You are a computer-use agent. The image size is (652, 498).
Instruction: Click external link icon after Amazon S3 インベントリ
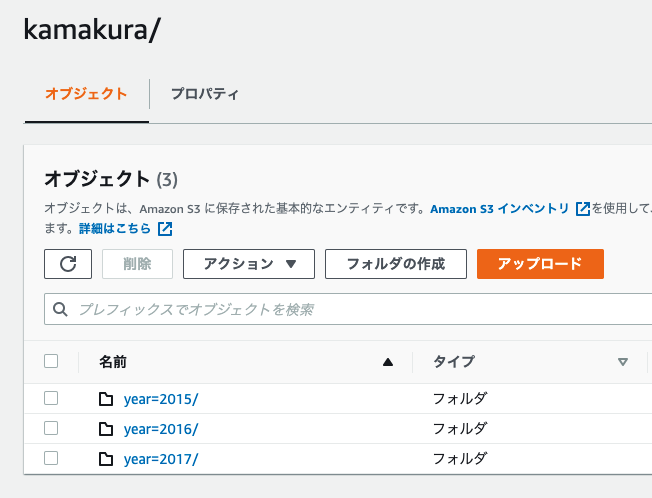[583, 209]
